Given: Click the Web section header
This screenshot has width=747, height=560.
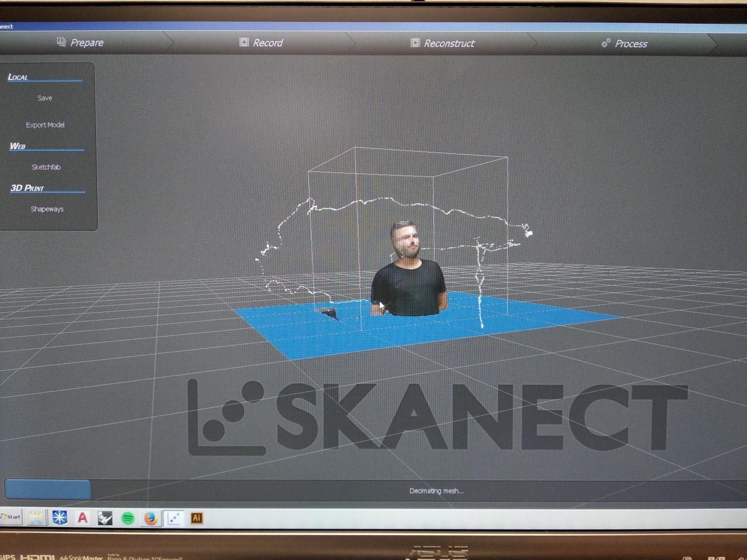Looking at the screenshot, I should [17, 146].
